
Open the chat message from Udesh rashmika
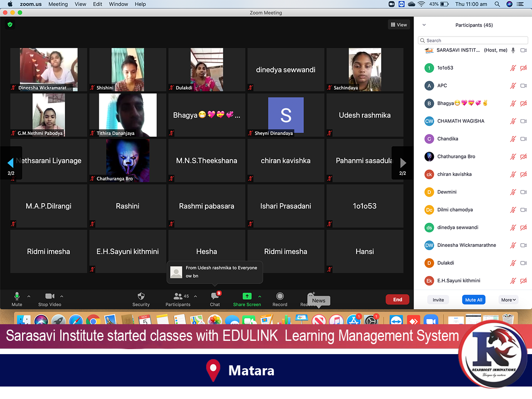[x=215, y=272]
